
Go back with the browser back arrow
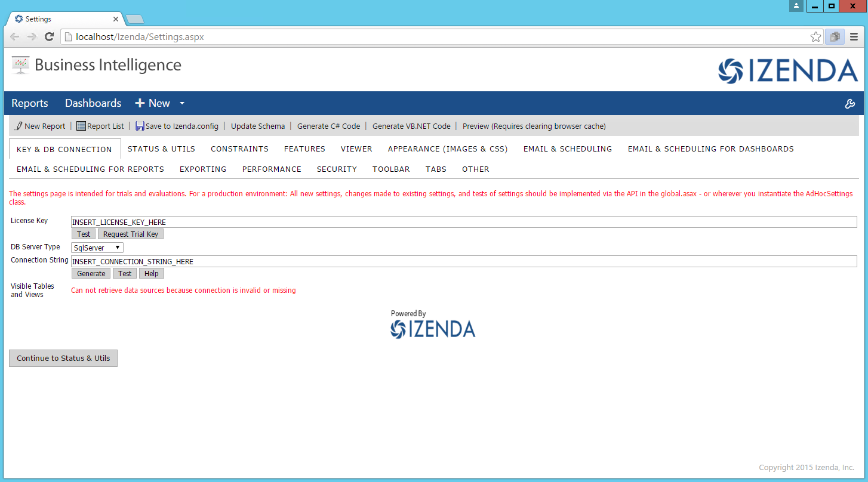click(x=15, y=37)
